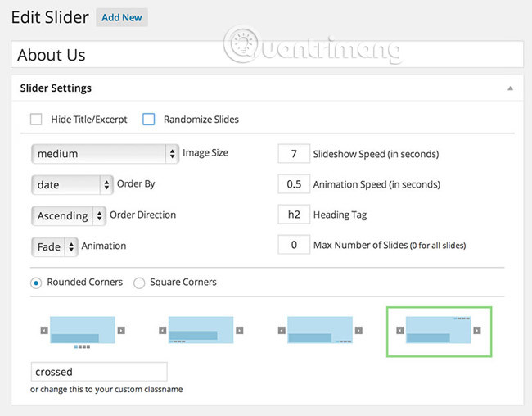Open the Image Size medium dropdown
Screen dimensions: 532x416
coord(105,153)
